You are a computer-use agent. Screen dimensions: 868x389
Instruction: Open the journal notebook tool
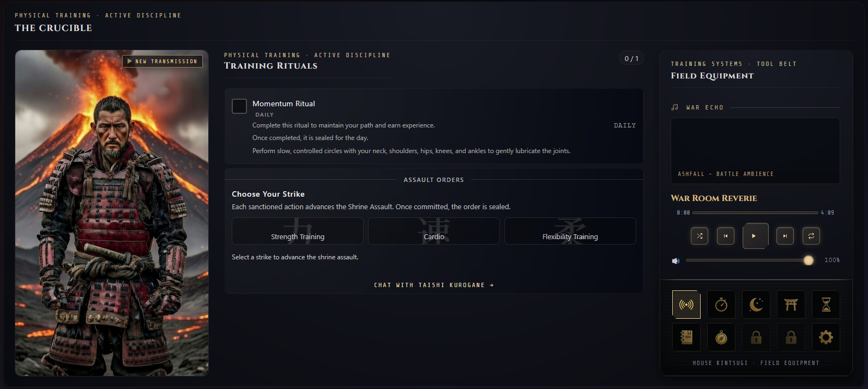pos(686,338)
